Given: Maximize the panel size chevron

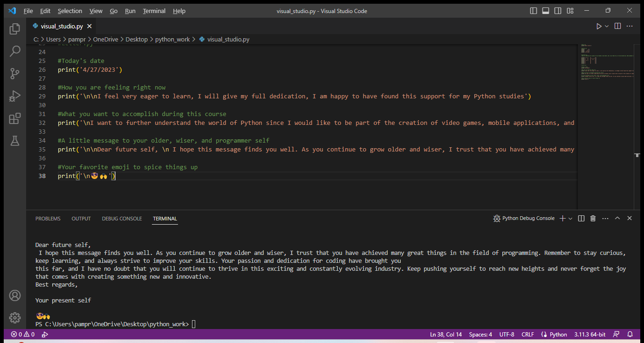Looking at the screenshot, I should (x=617, y=218).
